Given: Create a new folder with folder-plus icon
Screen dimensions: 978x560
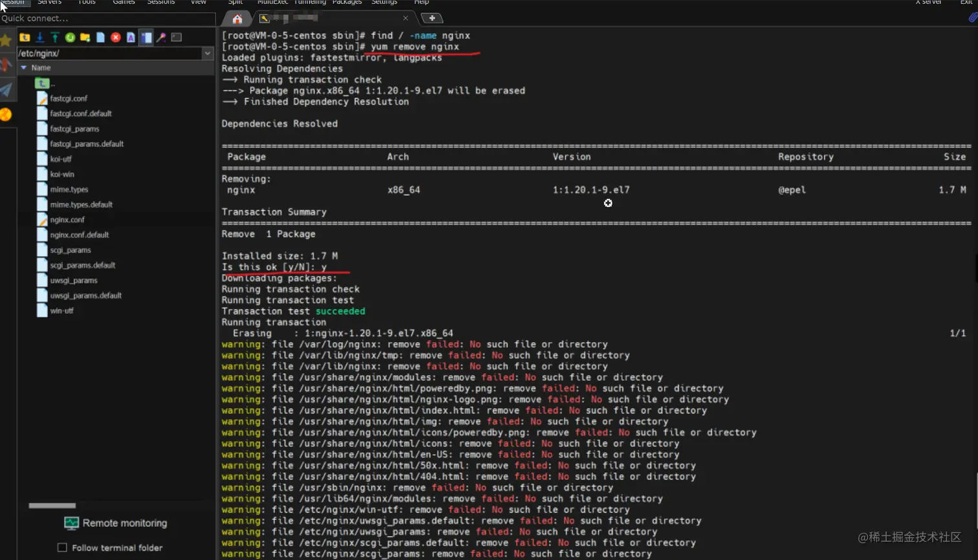Looking at the screenshot, I should (x=85, y=38).
